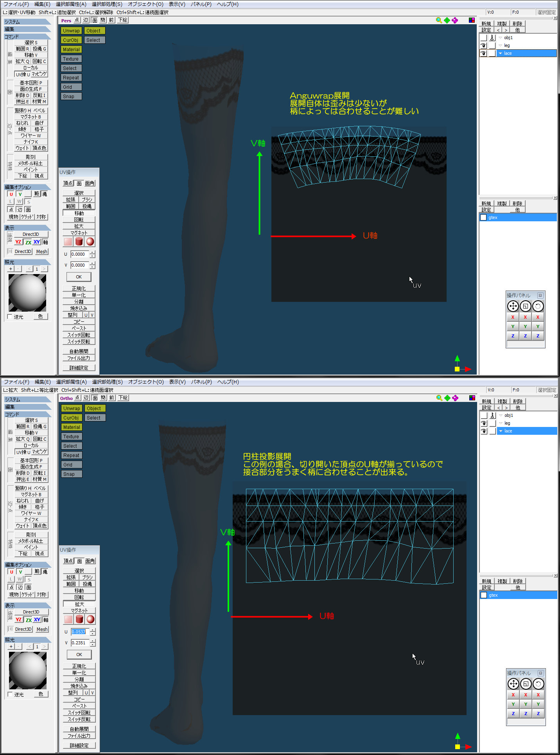The image size is (560, 755).
Task: Toggle the 逆光 checkbox in the upper window
Action: pos(10,317)
